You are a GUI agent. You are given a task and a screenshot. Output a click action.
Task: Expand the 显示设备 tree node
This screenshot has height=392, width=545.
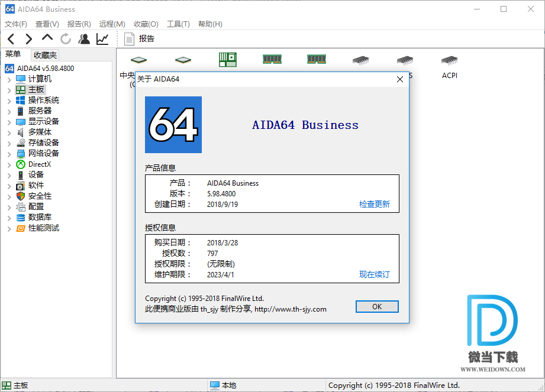9,122
